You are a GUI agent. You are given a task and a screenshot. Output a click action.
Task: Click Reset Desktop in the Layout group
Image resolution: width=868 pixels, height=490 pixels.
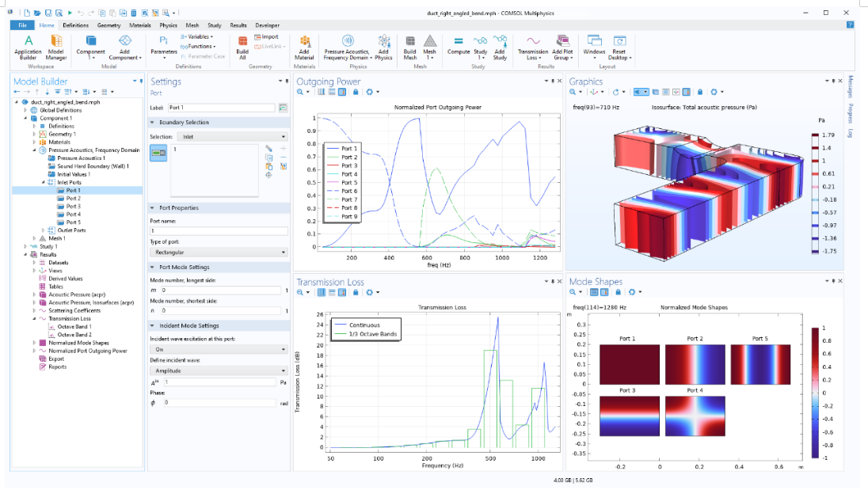pos(619,47)
